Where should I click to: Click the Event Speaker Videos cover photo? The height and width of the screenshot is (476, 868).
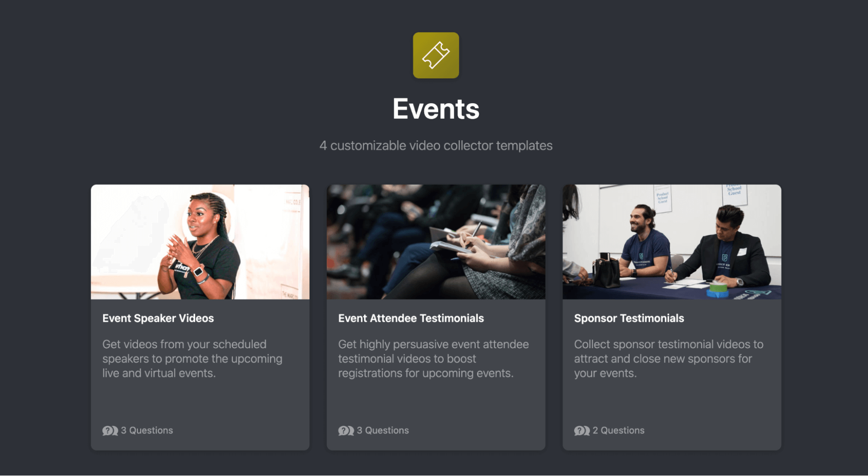[200, 241]
